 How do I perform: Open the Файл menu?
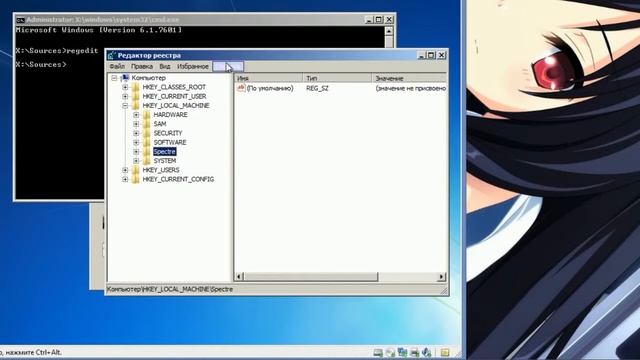(x=117, y=66)
